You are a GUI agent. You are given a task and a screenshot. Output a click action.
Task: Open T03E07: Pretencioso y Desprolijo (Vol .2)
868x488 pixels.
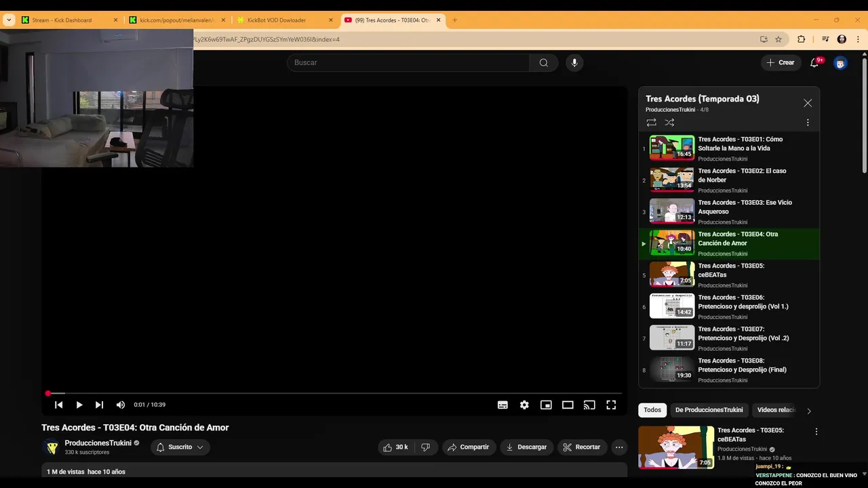(x=729, y=338)
